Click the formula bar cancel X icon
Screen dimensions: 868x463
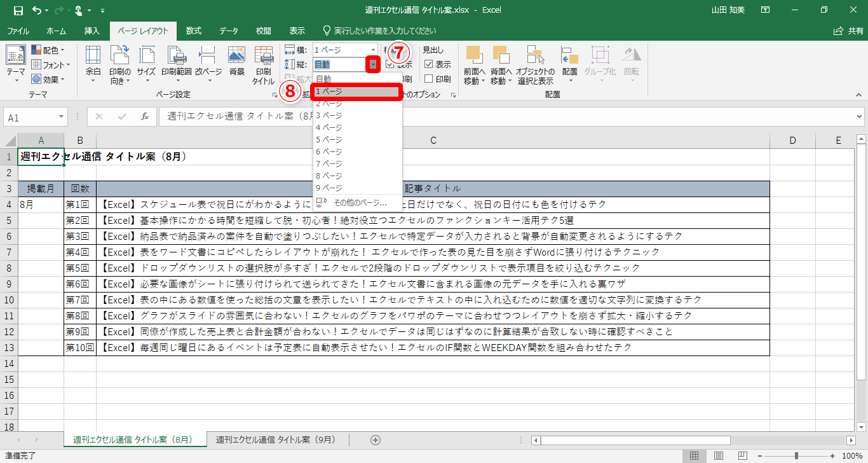[99, 117]
